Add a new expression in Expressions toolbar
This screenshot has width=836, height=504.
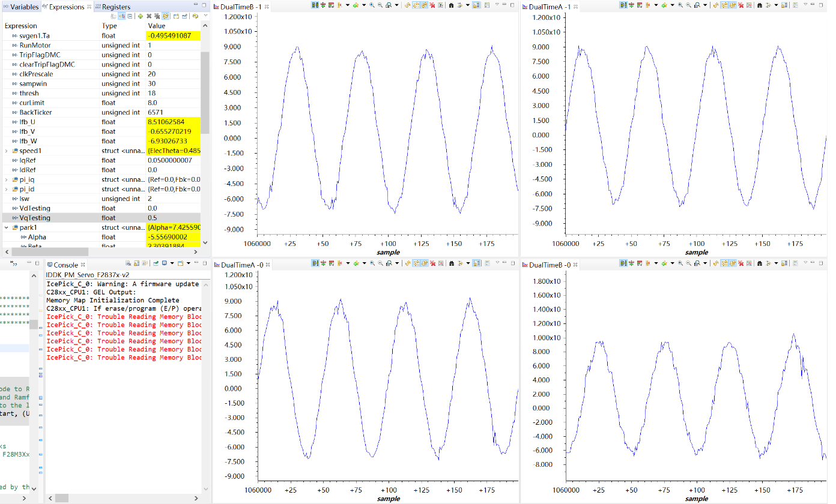tap(140, 16)
